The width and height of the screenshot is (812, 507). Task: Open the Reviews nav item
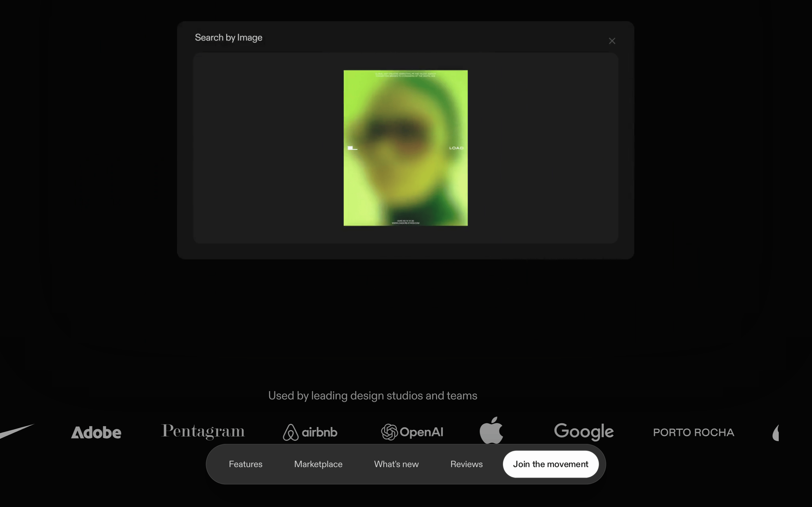point(466,464)
